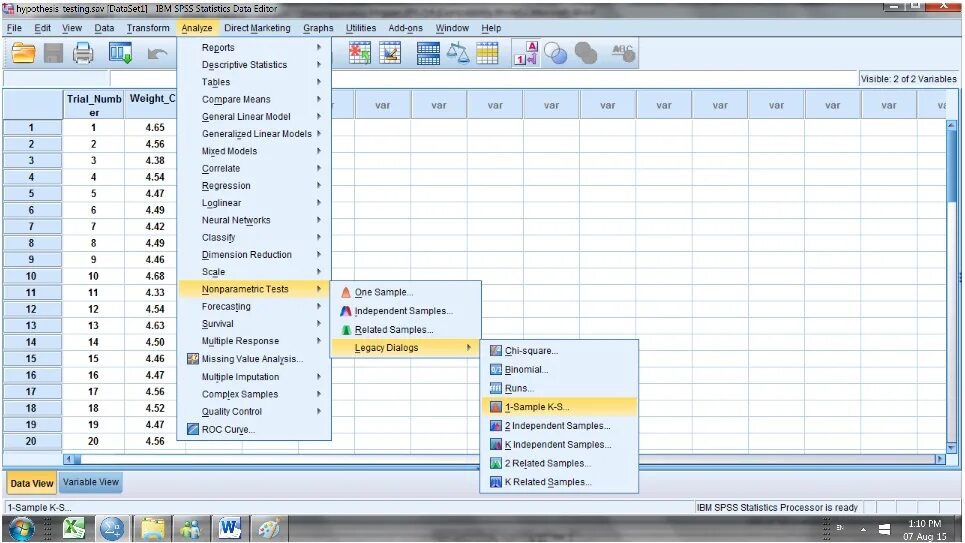Click the Windows Start button
Image resolution: width=965 pixels, height=543 pixels.
pyautogui.click(x=21, y=528)
